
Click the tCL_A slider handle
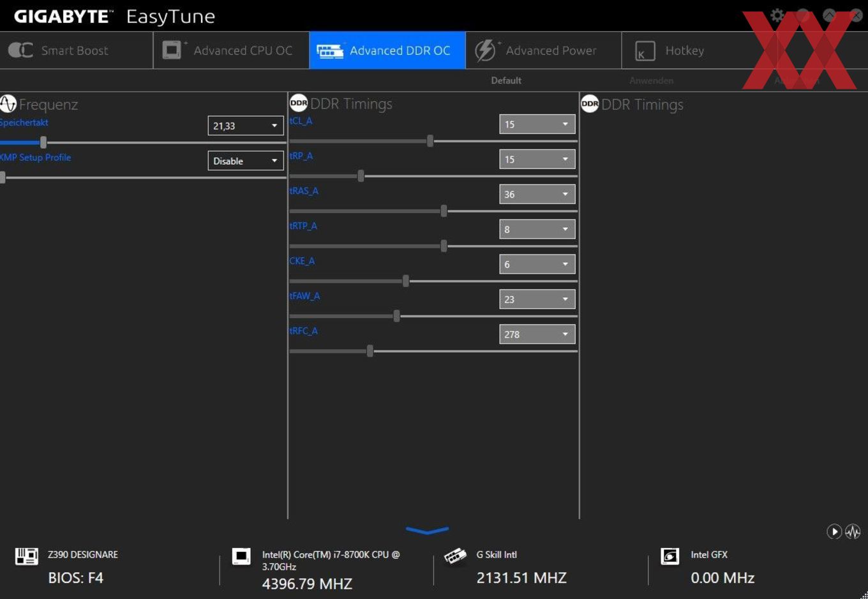tap(430, 141)
